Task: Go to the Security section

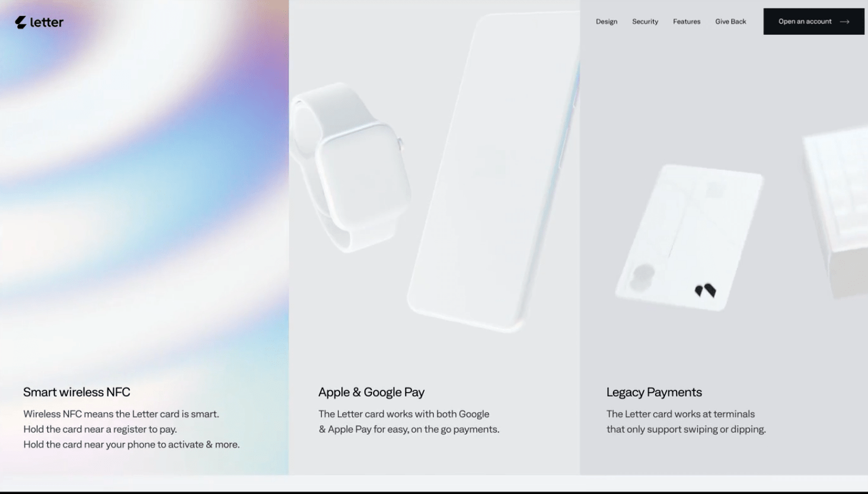Action: [x=645, y=21]
